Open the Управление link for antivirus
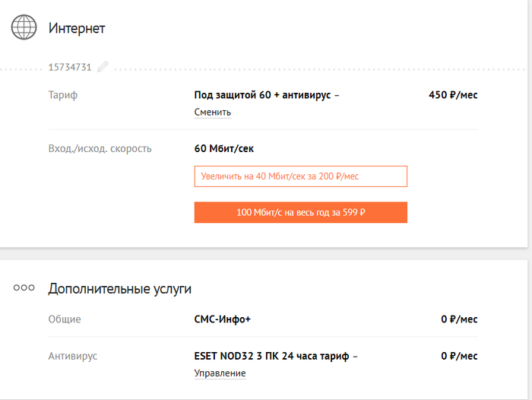This screenshot has width=532, height=400. tap(220, 373)
